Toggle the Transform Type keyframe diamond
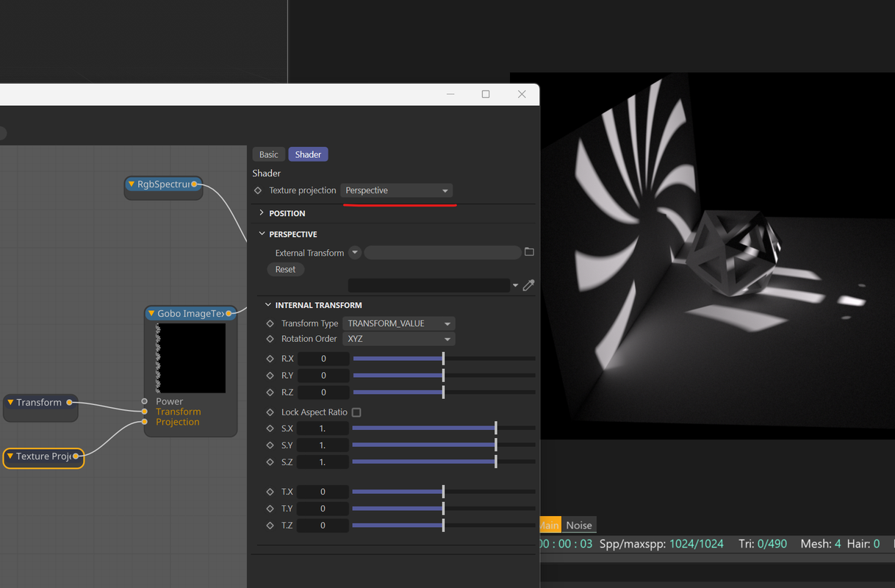Viewport: 895px width, 588px height. coord(270,323)
